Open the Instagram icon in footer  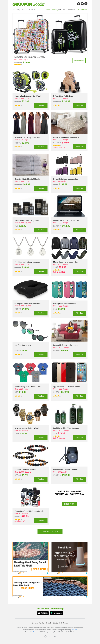click(45, 636)
